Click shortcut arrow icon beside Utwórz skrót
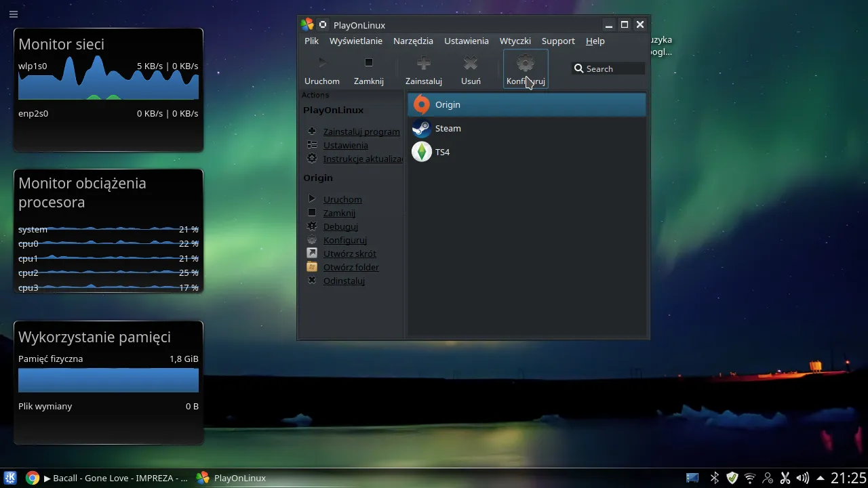 312,253
